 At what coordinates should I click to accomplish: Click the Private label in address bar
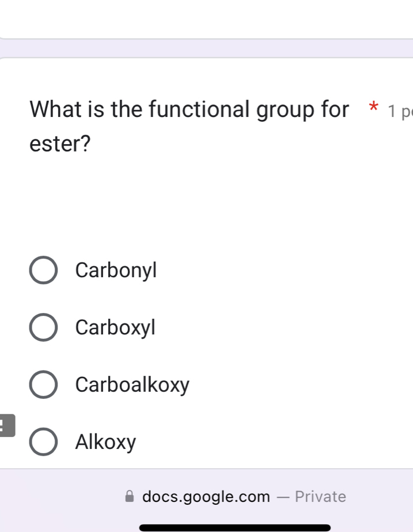320,496
